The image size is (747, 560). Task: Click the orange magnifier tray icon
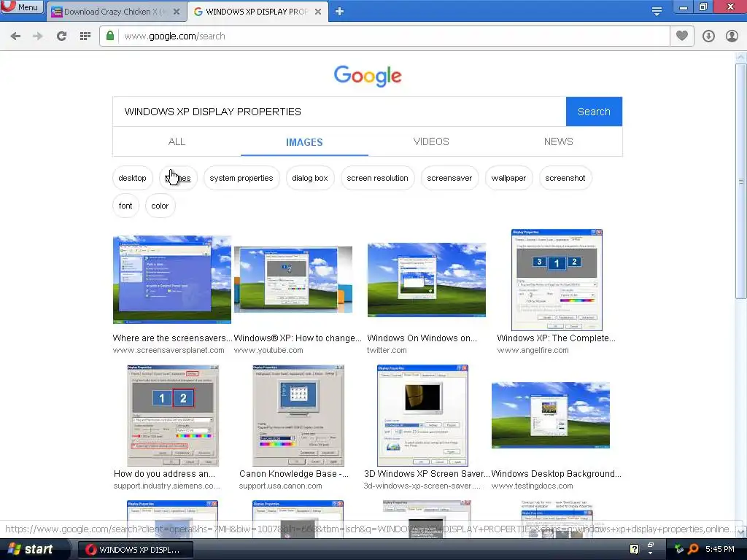(693, 549)
